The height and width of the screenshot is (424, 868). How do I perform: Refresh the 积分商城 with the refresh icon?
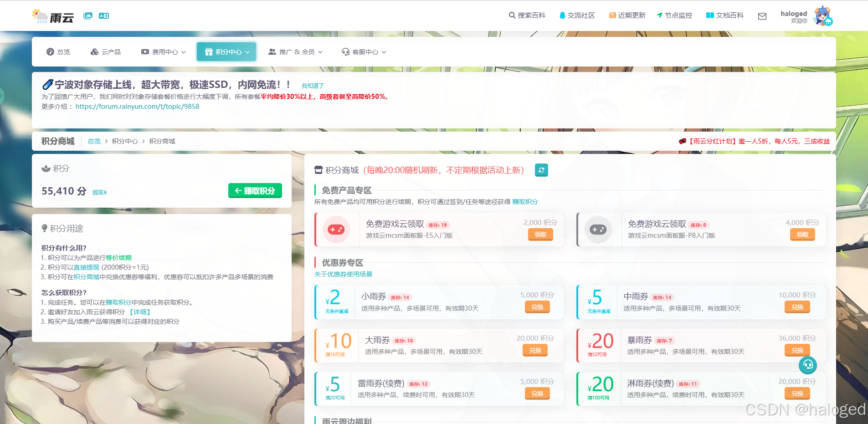tap(541, 170)
